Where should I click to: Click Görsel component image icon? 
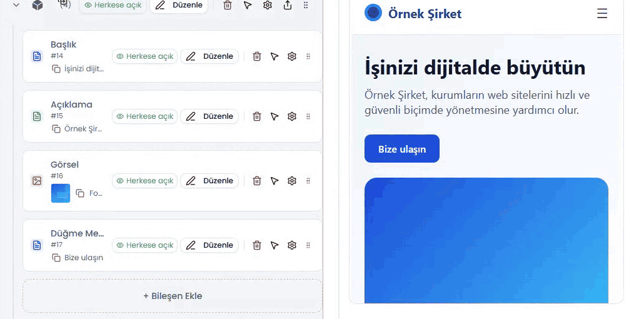[37, 181]
